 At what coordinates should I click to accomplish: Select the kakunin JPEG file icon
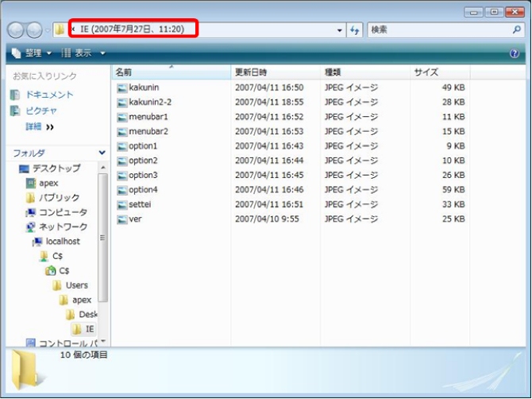pyautogui.click(x=121, y=87)
